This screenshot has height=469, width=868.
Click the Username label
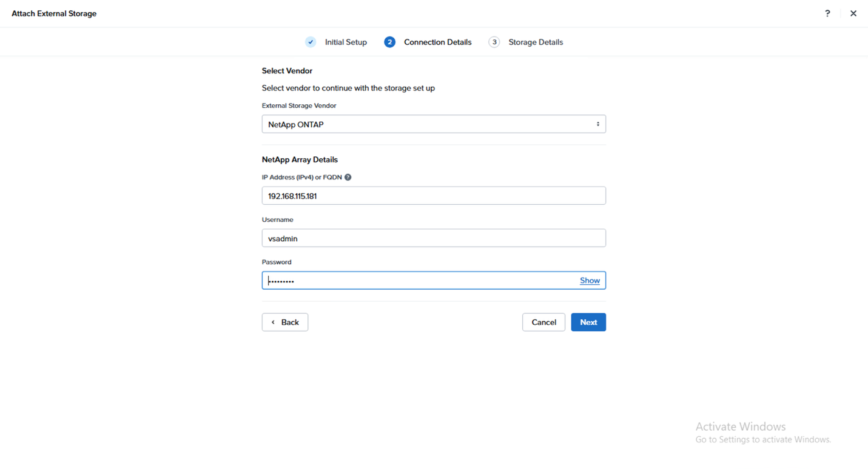(277, 220)
